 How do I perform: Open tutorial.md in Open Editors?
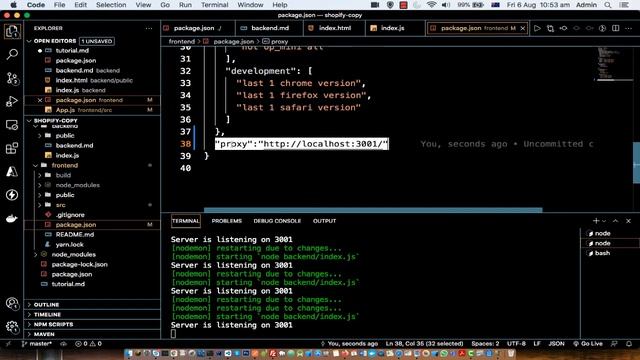pos(72,51)
